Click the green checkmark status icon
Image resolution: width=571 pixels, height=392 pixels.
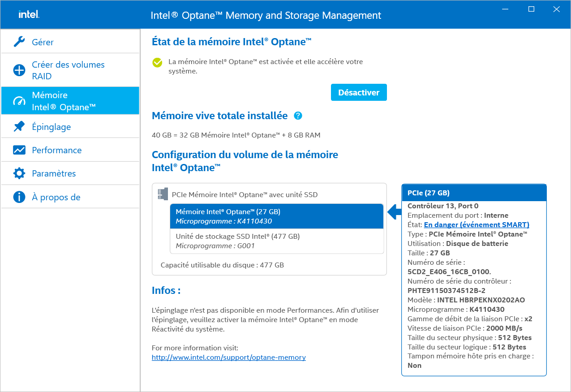click(157, 62)
